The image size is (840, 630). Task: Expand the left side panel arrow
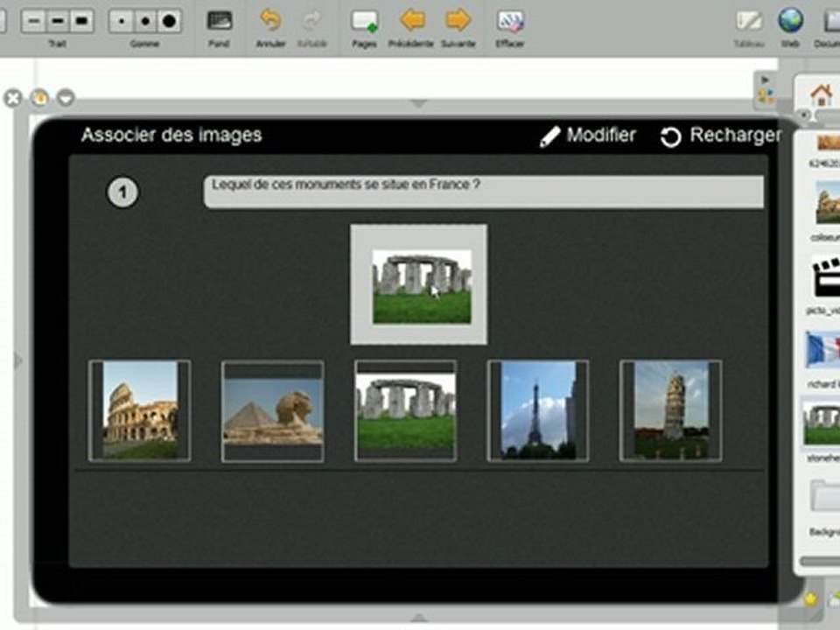[x=18, y=360]
